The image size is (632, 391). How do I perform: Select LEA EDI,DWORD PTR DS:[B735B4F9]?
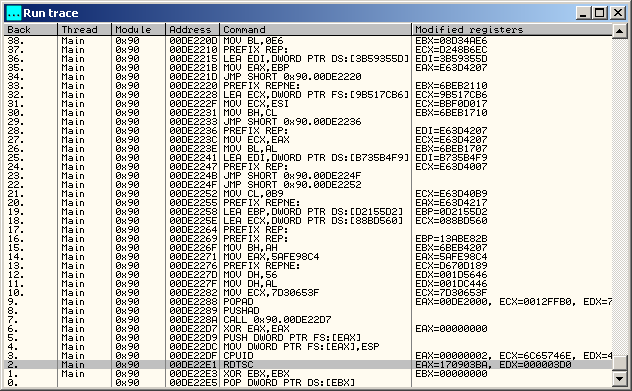316,158
